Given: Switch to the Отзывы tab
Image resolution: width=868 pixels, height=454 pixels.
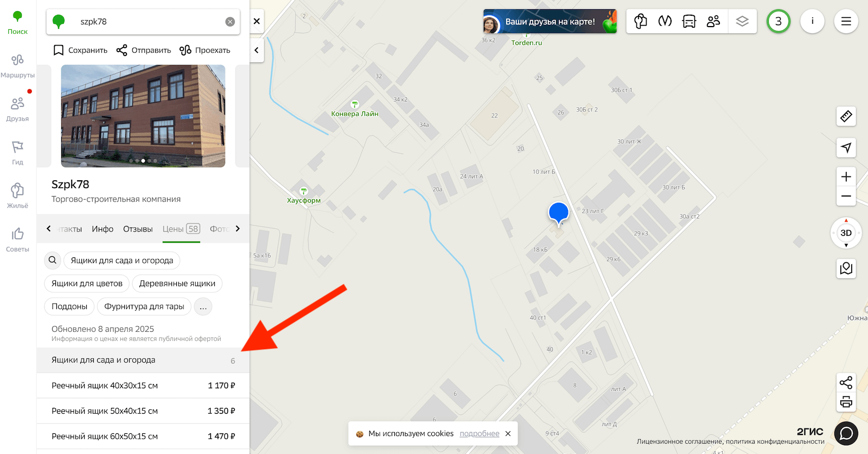Looking at the screenshot, I should (x=138, y=229).
